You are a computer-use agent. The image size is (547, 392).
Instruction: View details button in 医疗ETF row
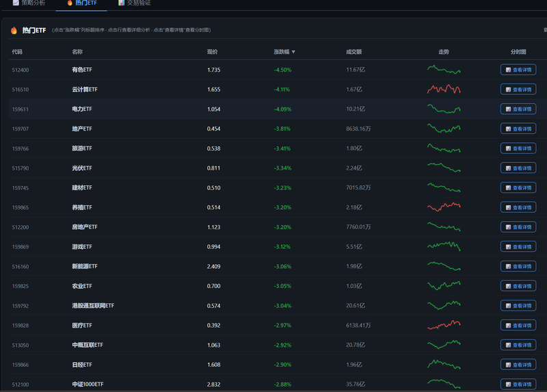[518, 326]
